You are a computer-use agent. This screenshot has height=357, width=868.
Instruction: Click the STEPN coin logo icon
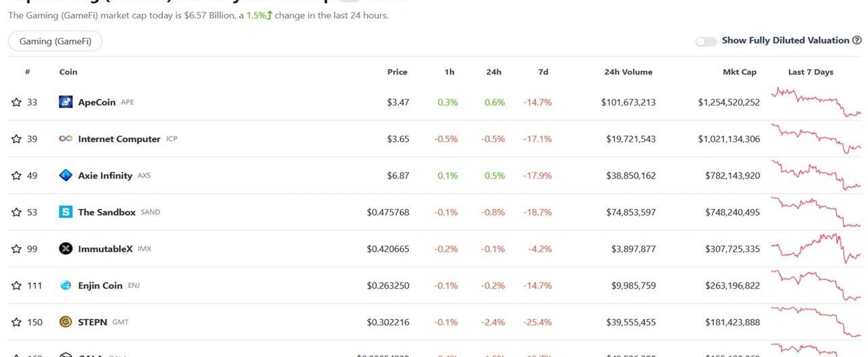(x=66, y=322)
